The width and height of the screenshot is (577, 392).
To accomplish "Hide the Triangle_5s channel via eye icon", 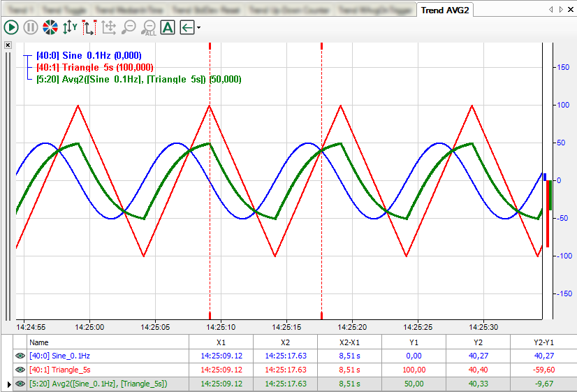I will pyautogui.click(x=20, y=370).
